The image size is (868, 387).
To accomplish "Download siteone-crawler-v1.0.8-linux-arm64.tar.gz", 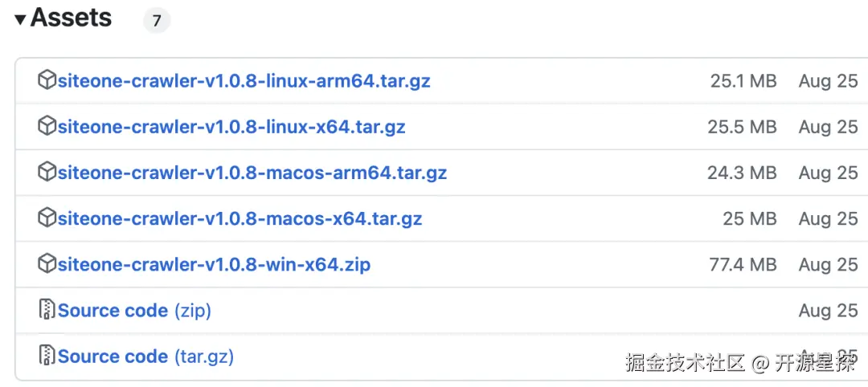I will pyautogui.click(x=244, y=81).
